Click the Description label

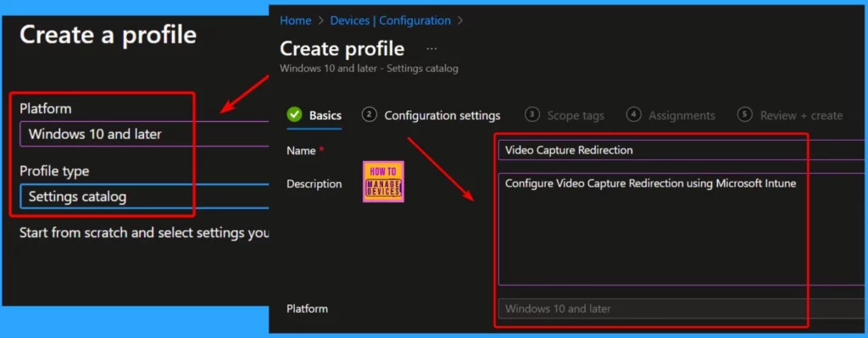coord(314,184)
